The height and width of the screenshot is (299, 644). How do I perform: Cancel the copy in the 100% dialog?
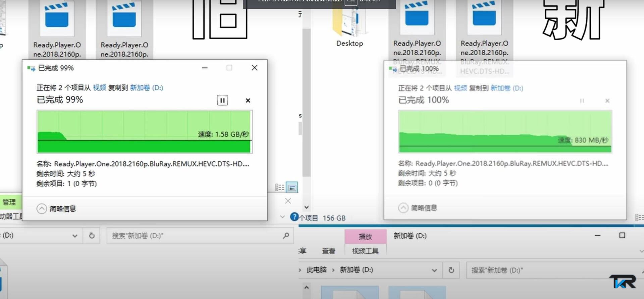pos(607,101)
